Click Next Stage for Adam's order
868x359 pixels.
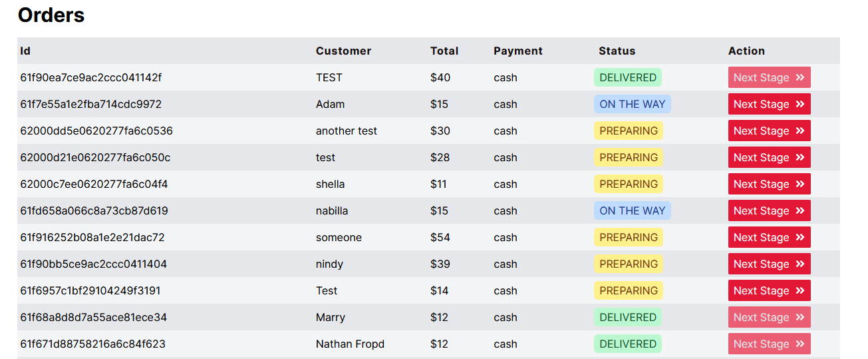(769, 104)
